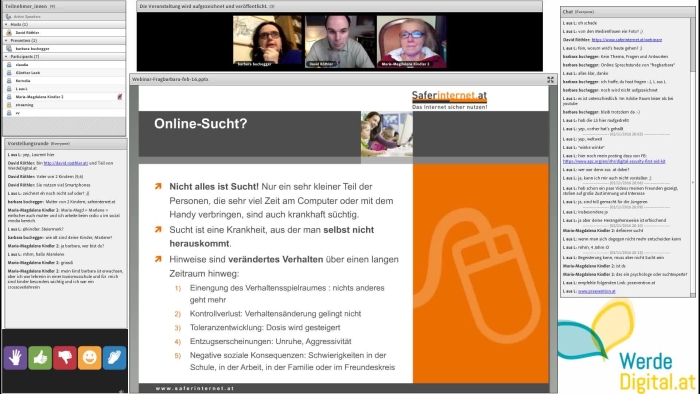The width and height of the screenshot is (700, 394).
Task: Open the saferinternet.at webinare link in chat
Action: click(x=627, y=40)
